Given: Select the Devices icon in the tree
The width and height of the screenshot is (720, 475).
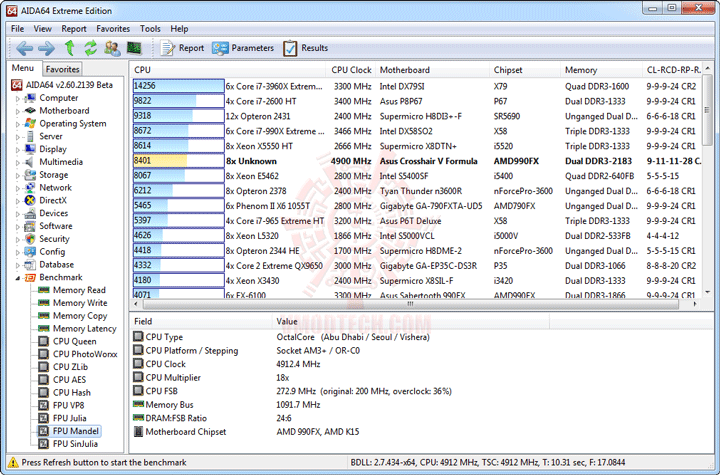Looking at the screenshot, I should tap(30, 213).
